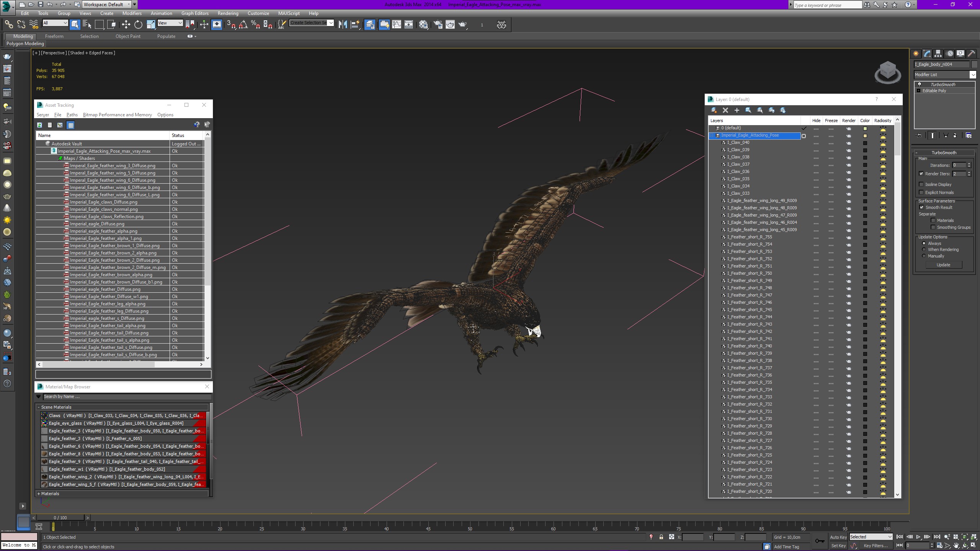Activate the Select Object tool

pos(75,24)
